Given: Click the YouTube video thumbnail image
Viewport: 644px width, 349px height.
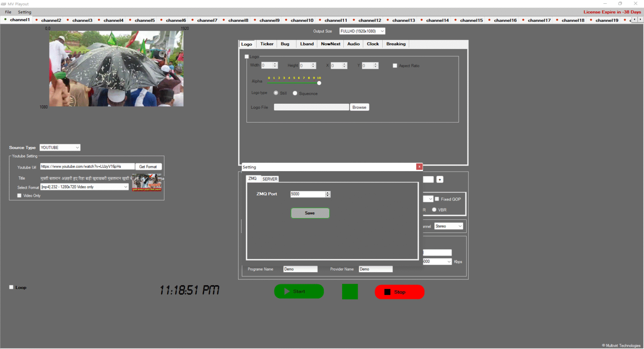Looking at the screenshot, I should click(147, 183).
